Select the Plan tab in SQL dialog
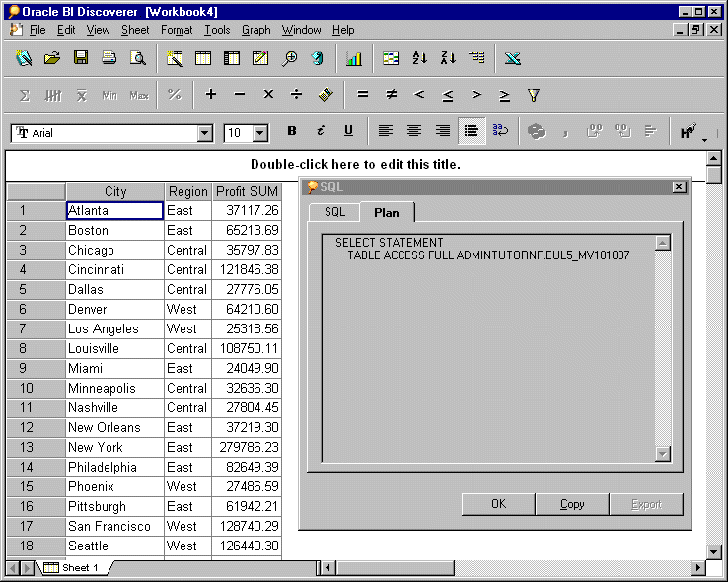The height and width of the screenshot is (582, 728). coord(387,212)
